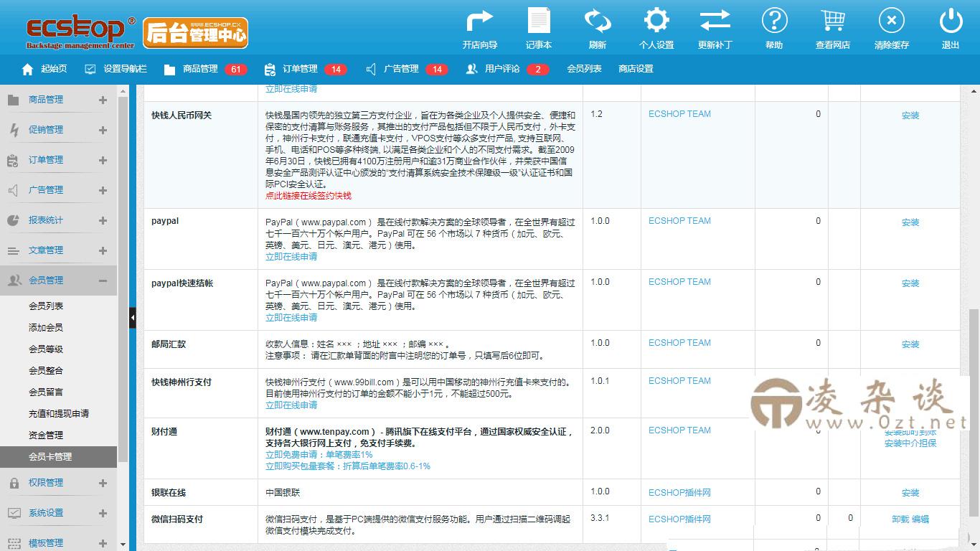This screenshot has width=980, height=551.
Task: Click the 2 badge beside 用户评论
Action: pos(537,70)
